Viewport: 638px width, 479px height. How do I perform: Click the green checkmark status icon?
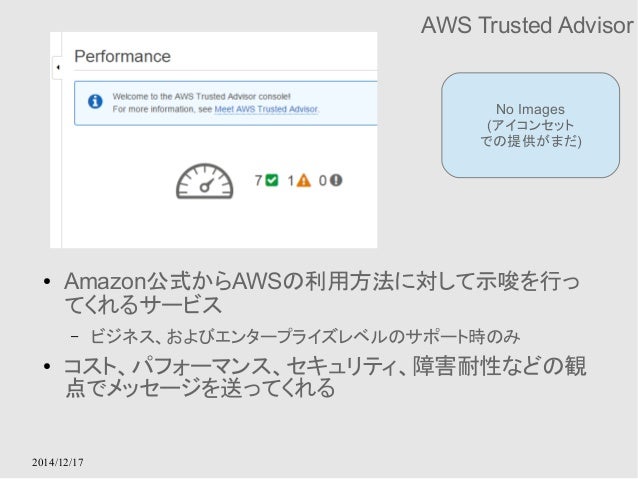pyautogui.click(x=272, y=180)
